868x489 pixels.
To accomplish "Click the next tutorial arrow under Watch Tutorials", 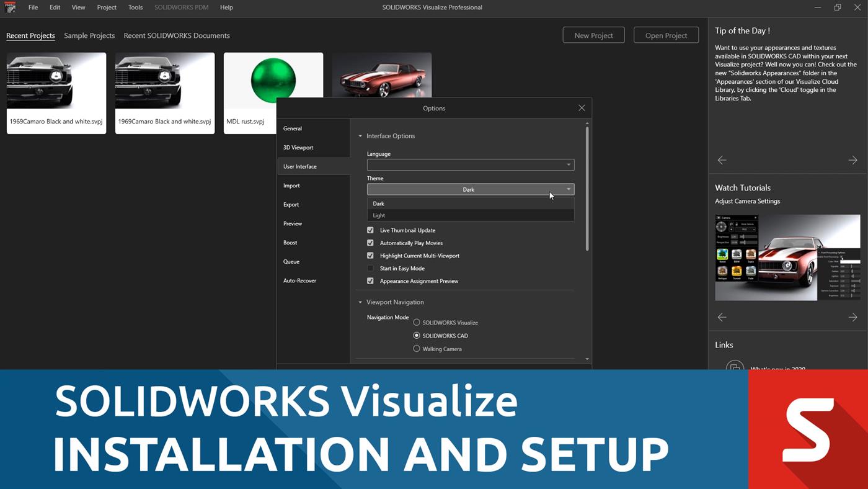I will (x=852, y=316).
